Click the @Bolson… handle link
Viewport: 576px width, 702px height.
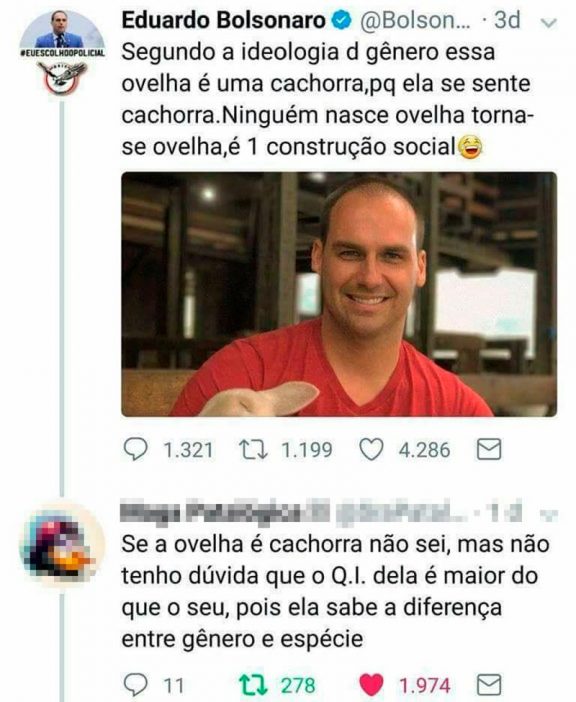tap(415, 21)
